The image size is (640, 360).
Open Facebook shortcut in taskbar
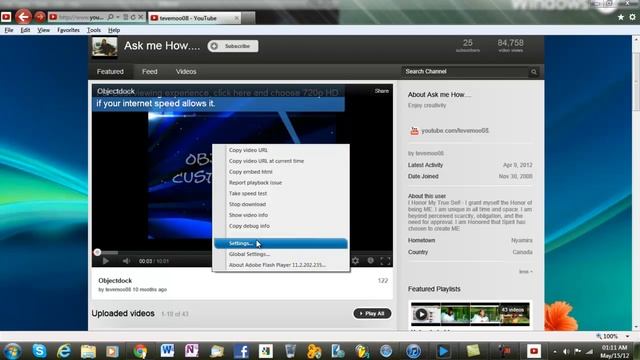(x=241, y=351)
